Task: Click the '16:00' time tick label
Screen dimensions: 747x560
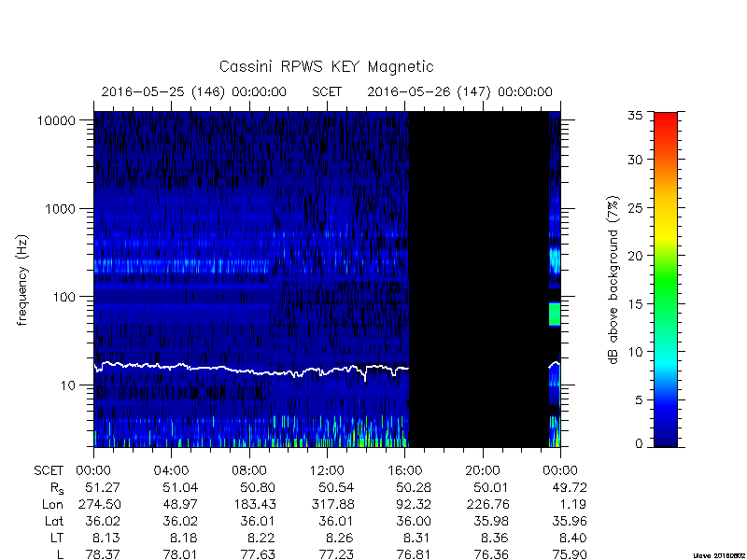Action: [x=404, y=471]
